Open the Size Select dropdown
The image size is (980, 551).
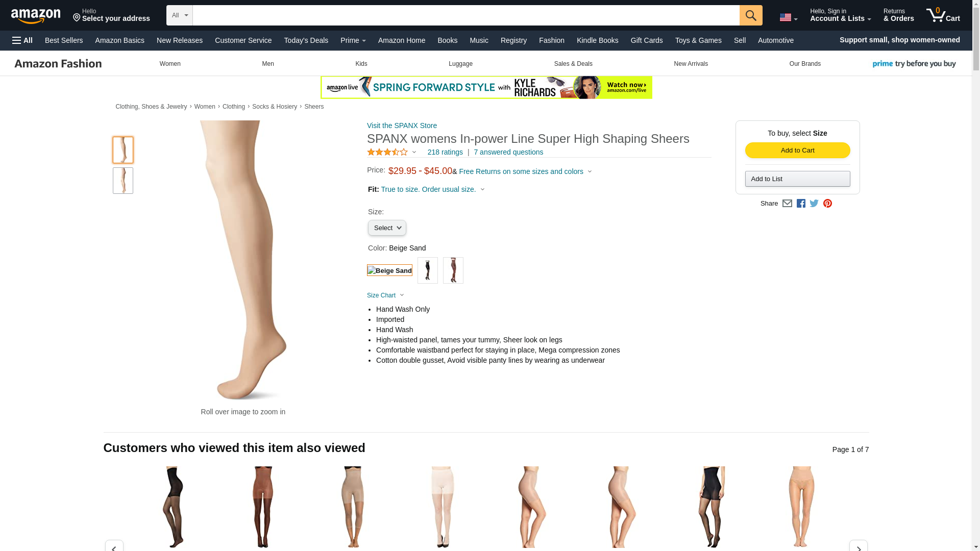[x=387, y=228]
